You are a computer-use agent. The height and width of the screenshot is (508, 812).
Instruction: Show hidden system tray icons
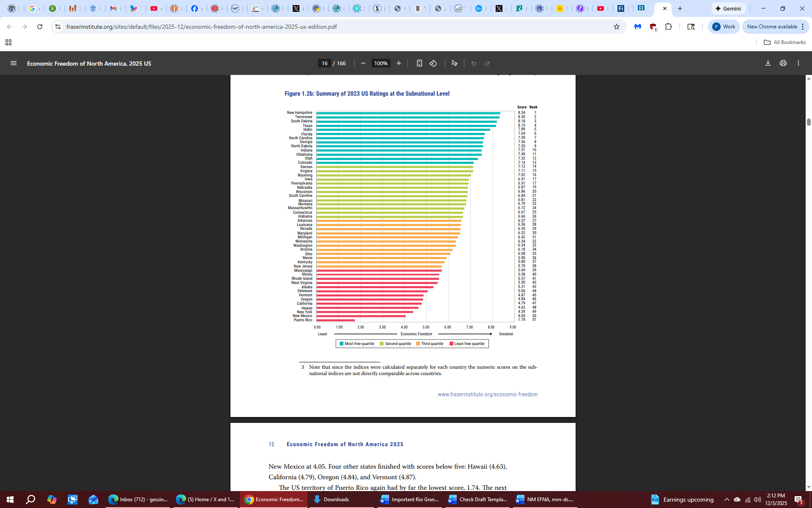727,500
